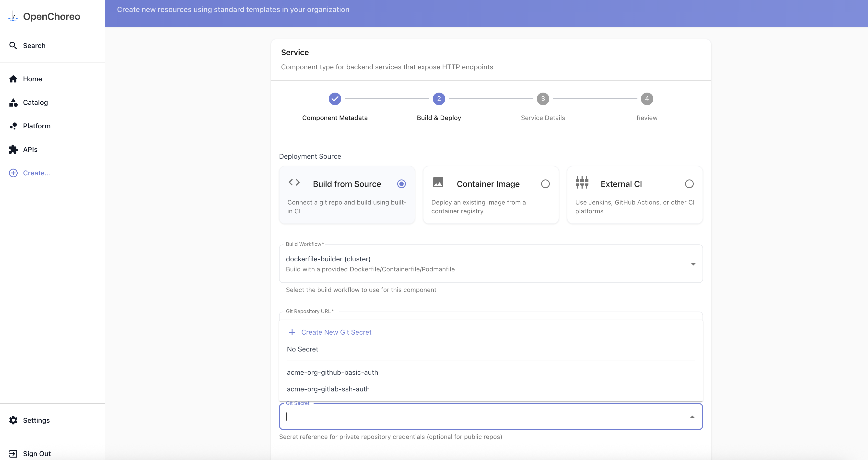Viewport: 868px width, 460px height.
Task: Select the External CI radio option
Action: coord(689,184)
